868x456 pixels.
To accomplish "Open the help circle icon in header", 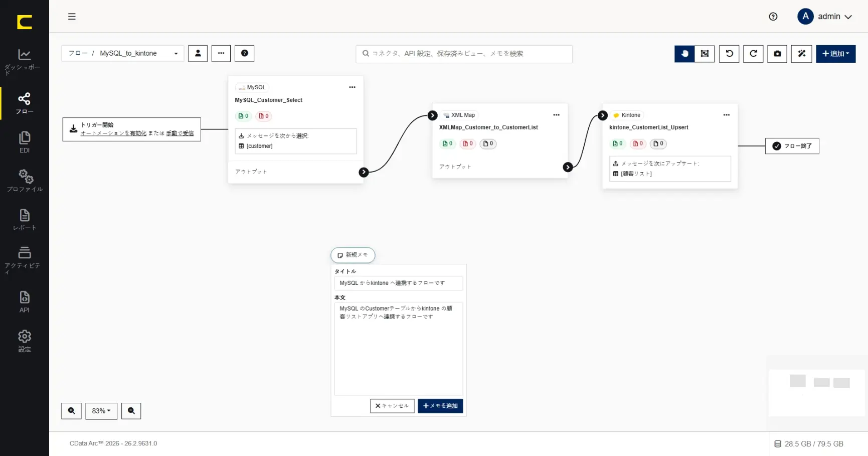I will [773, 17].
